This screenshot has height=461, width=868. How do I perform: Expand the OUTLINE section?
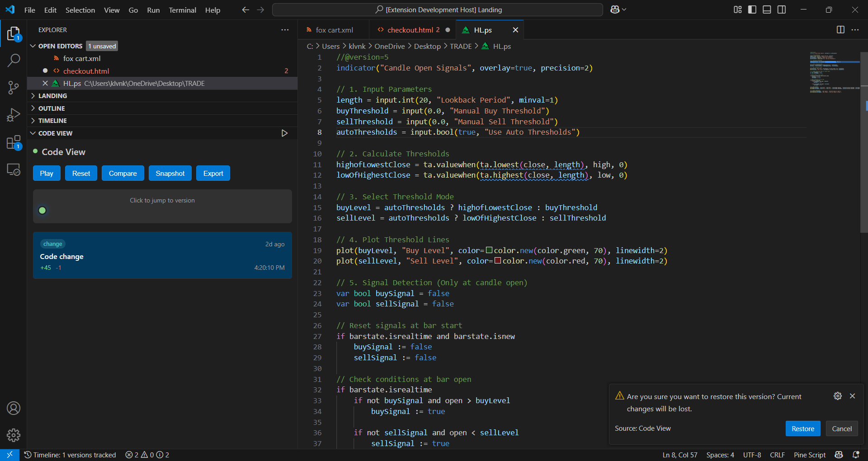(x=162, y=108)
